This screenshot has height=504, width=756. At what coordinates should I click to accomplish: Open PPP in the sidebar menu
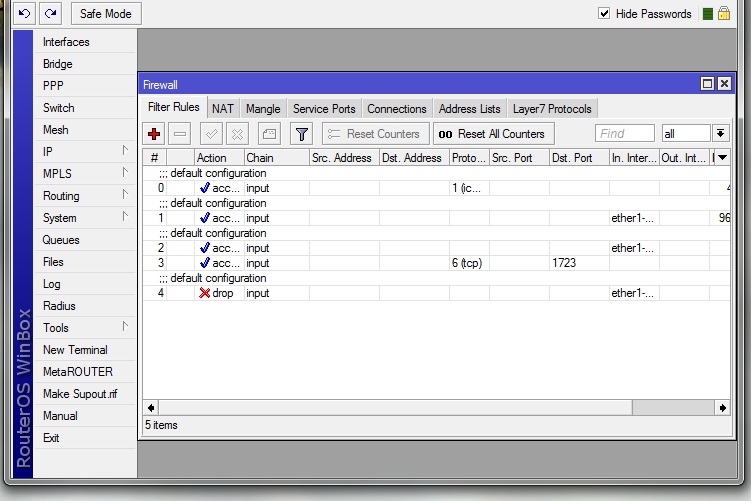coord(85,86)
